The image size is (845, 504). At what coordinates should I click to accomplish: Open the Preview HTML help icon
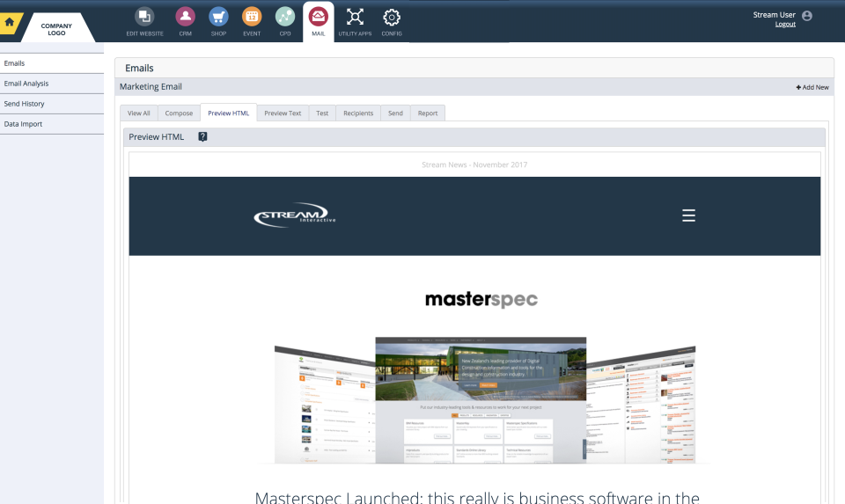click(202, 136)
